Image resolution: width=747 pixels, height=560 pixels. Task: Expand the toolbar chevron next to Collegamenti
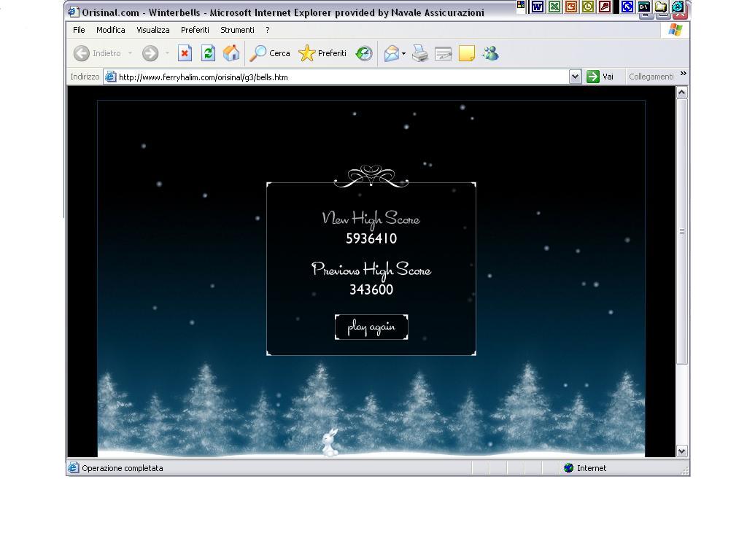click(684, 74)
